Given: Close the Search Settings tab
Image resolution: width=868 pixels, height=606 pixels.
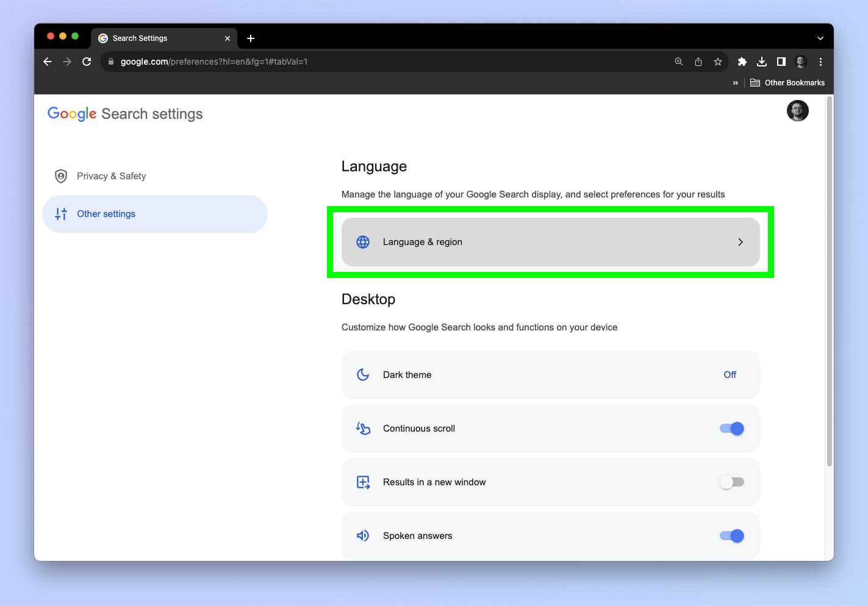Looking at the screenshot, I should tap(228, 38).
